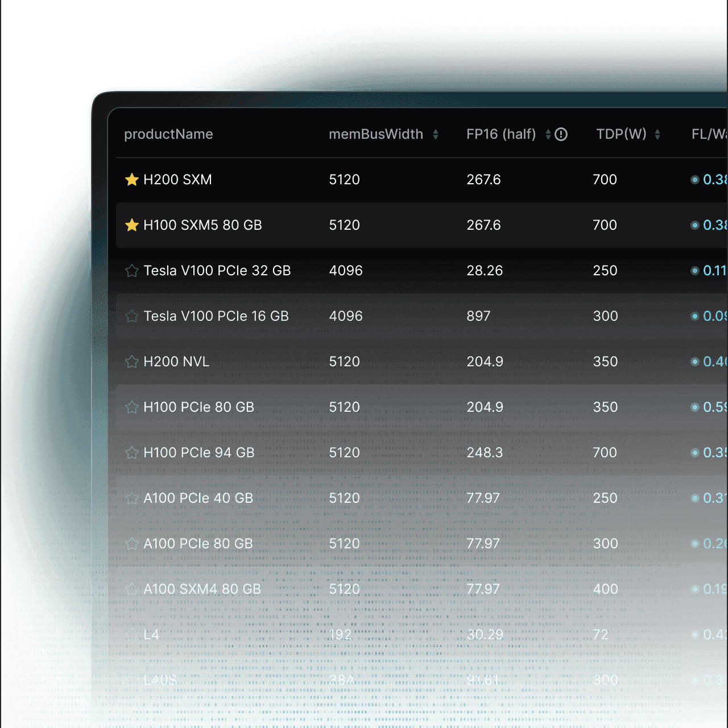The width and height of the screenshot is (728, 728).
Task: Click the TDP(W) header label
Action: 621,134
